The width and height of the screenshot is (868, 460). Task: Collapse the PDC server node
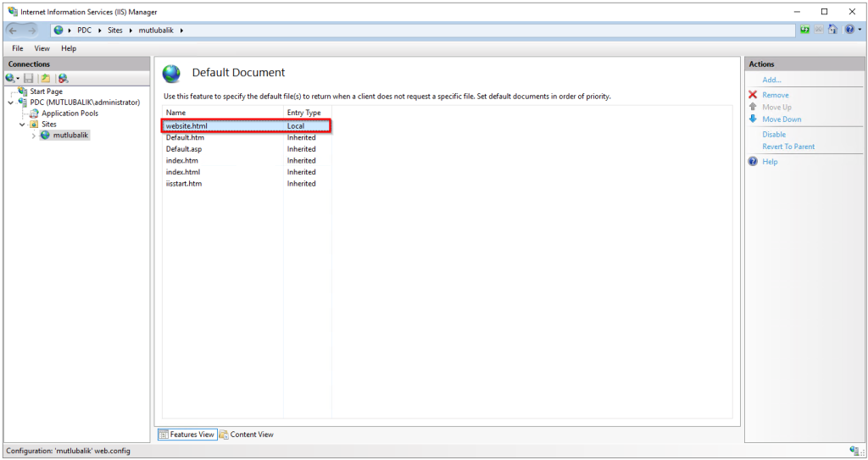click(11, 103)
